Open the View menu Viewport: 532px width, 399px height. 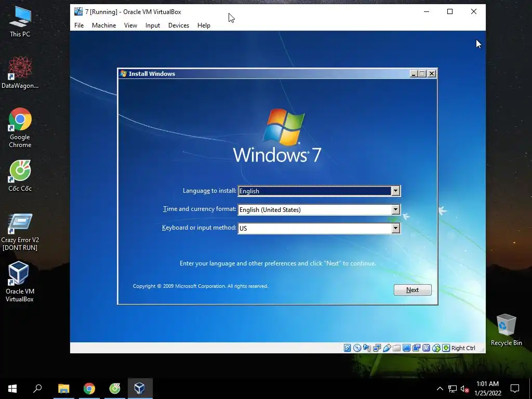click(x=130, y=25)
